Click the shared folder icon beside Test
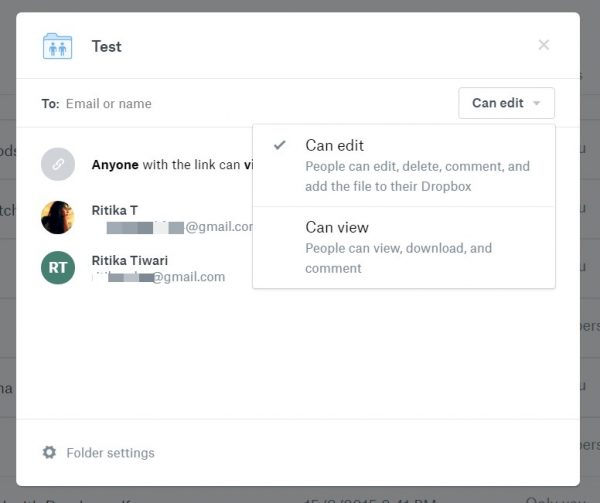Viewport: 600px width, 503px height. (57, 46)
